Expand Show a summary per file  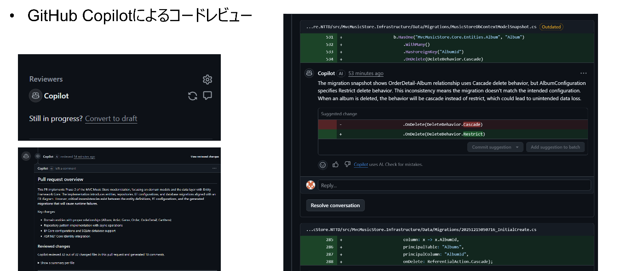point(56,263)
